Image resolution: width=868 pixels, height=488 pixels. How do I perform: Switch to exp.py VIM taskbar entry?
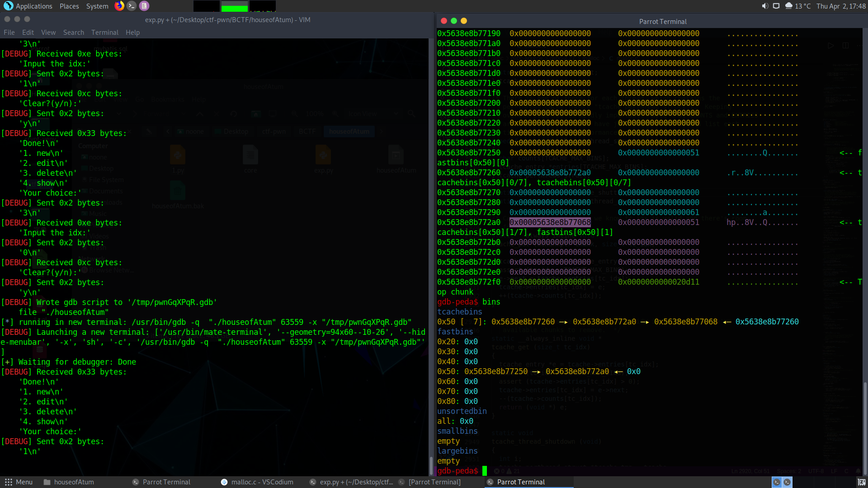tap(351, 482)
